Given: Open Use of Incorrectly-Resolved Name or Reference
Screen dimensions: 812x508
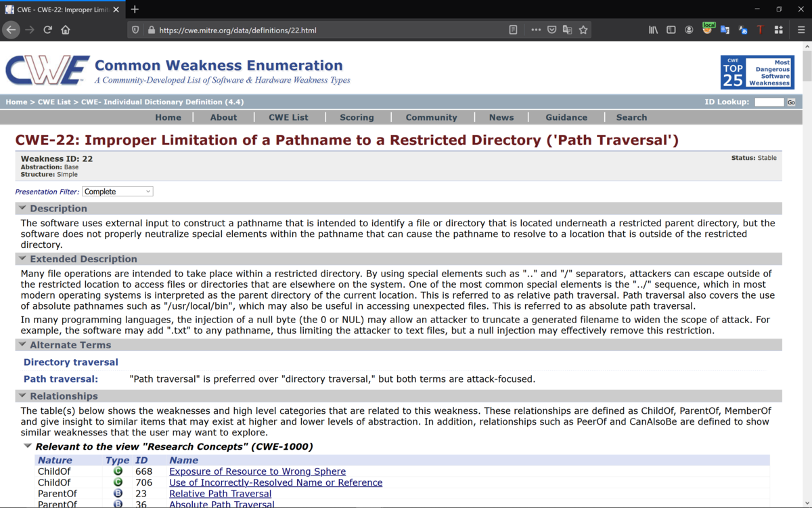Looking at the screenshot, I should [275, 482].
